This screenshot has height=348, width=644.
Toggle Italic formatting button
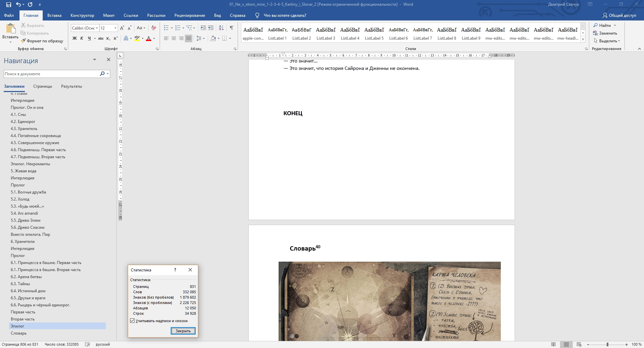pos(82,38)
